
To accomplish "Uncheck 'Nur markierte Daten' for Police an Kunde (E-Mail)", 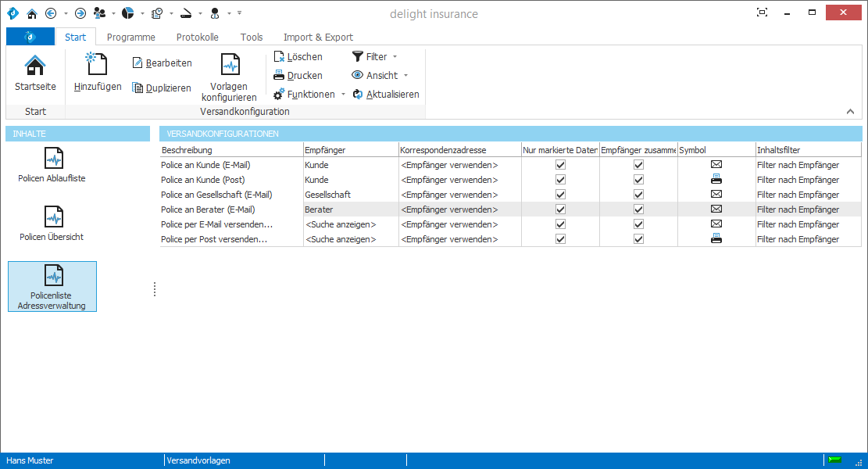I will tap(560, 165).
